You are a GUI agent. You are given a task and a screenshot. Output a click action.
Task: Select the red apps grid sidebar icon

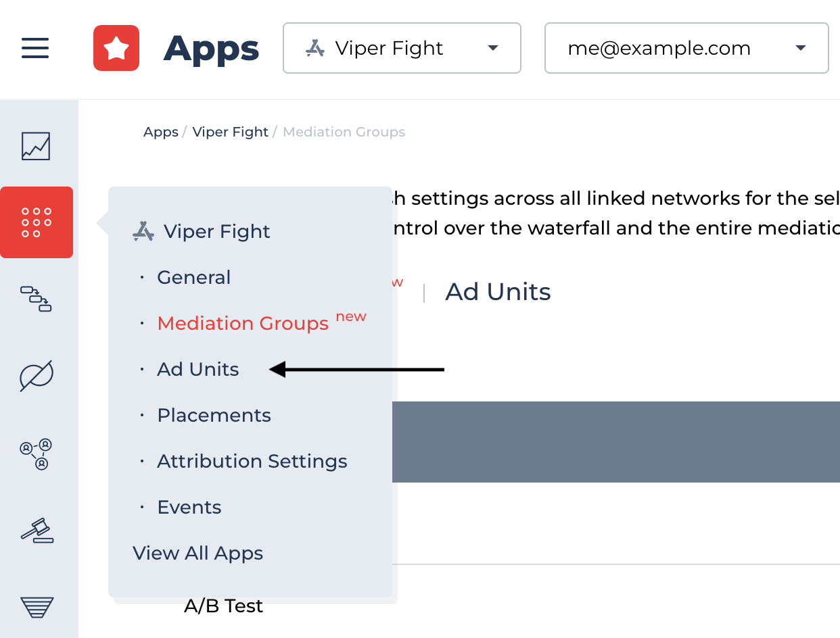(37, 222)
